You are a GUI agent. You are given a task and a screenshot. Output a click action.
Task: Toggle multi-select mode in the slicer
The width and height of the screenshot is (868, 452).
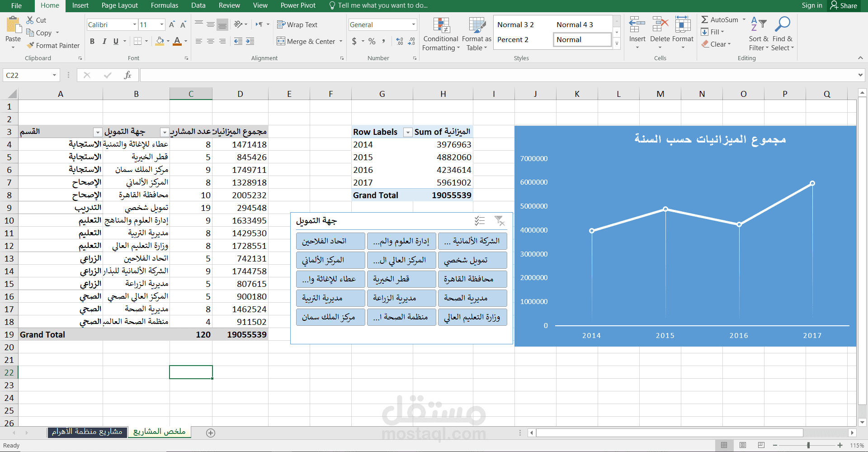(x=480, y=221)
